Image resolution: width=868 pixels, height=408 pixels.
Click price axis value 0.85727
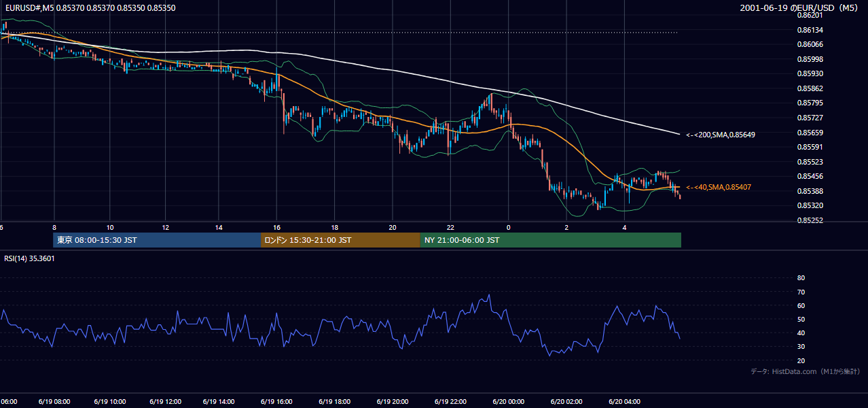tap(810, 118)
